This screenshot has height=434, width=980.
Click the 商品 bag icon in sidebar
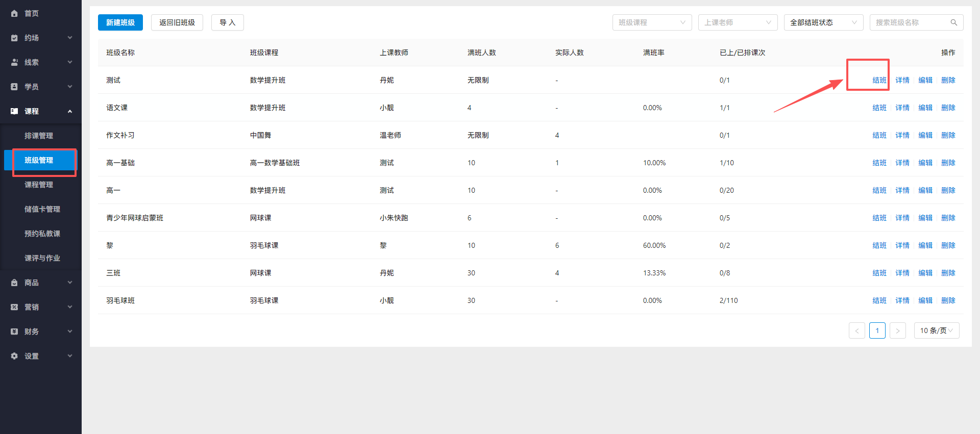pyautogui.click(x=14, y=283)
